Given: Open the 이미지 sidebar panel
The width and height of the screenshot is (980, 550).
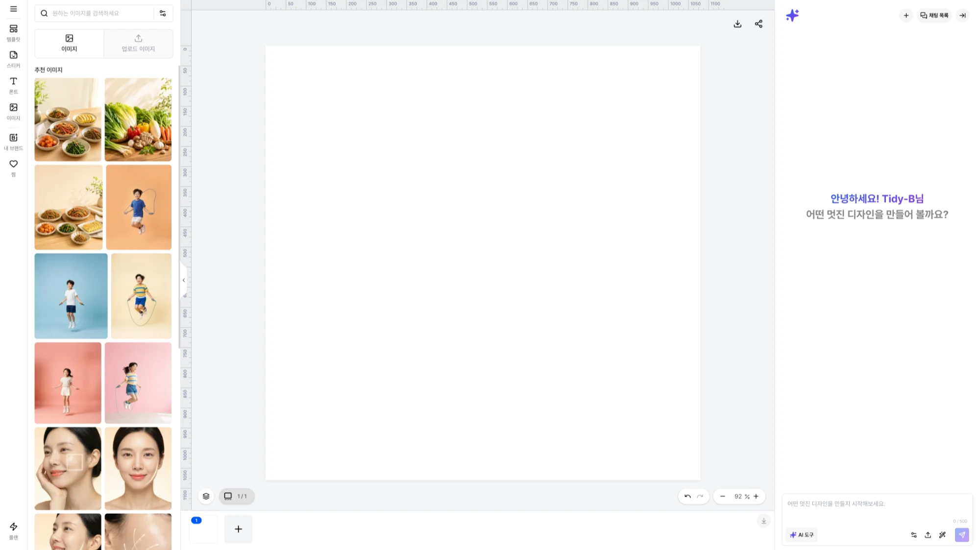Looking at the screenshot, I should (x=13, y=112).
